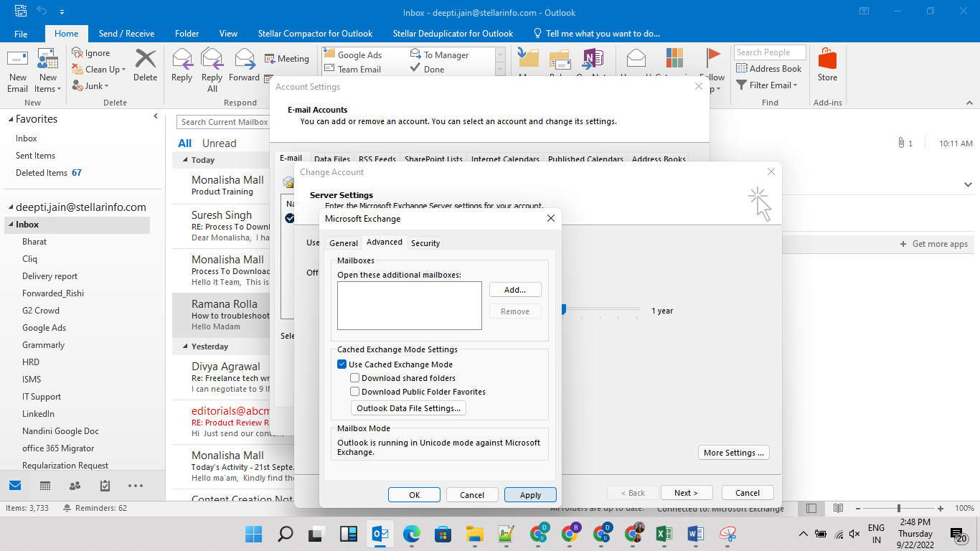The height and width of the screenshot is (551, 980).
Task: Click the Categorize colored squares icon
Action: 674,59
